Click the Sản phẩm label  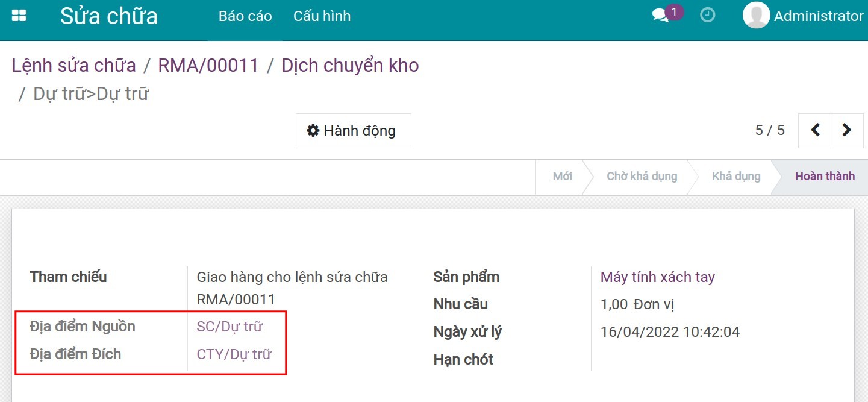[466, 277]
